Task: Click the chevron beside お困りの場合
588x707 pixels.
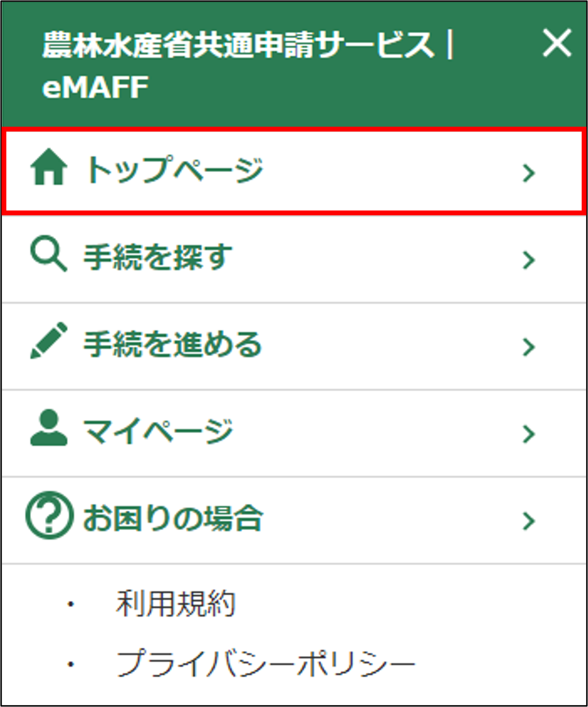Action: click(529, 521)
